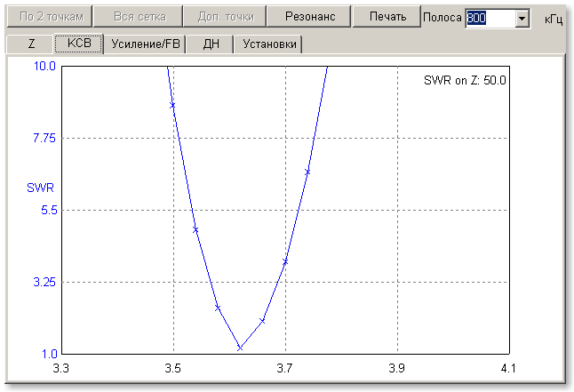Click the left-slope marker just below SWR 5.5
This screenshot has width=574, height=392.
coord(195,229)
